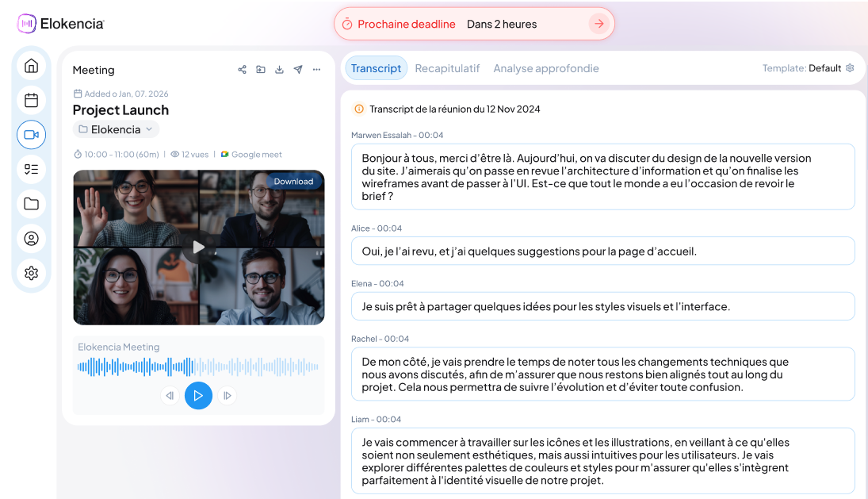This screenshot has height=499, width=868.
Task: Click Marwen Essalah's transcript text box
Action: pyautogui.click(x=602, y=177)
